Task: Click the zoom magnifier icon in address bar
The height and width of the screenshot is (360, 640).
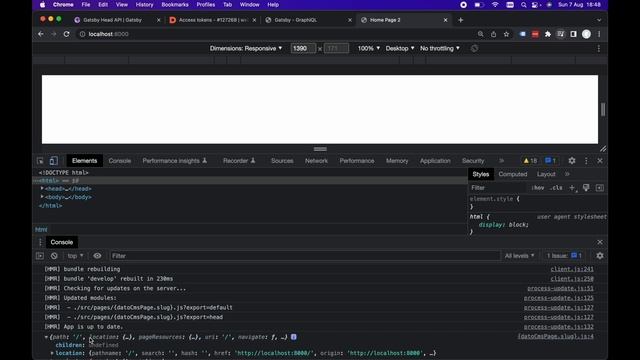Action: tap(480, 34)
